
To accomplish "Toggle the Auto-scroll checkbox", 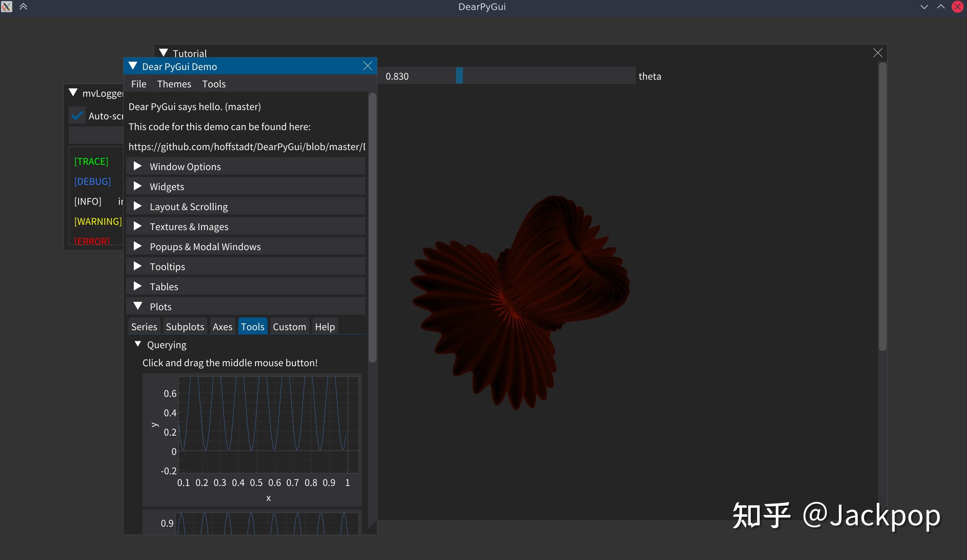I will click(77, 116).
